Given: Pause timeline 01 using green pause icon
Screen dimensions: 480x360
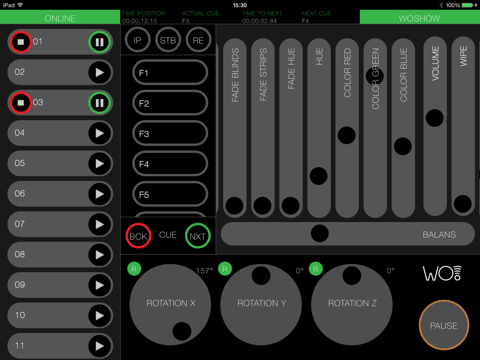Looking at the screenshot, I should [x=99, y=42].
